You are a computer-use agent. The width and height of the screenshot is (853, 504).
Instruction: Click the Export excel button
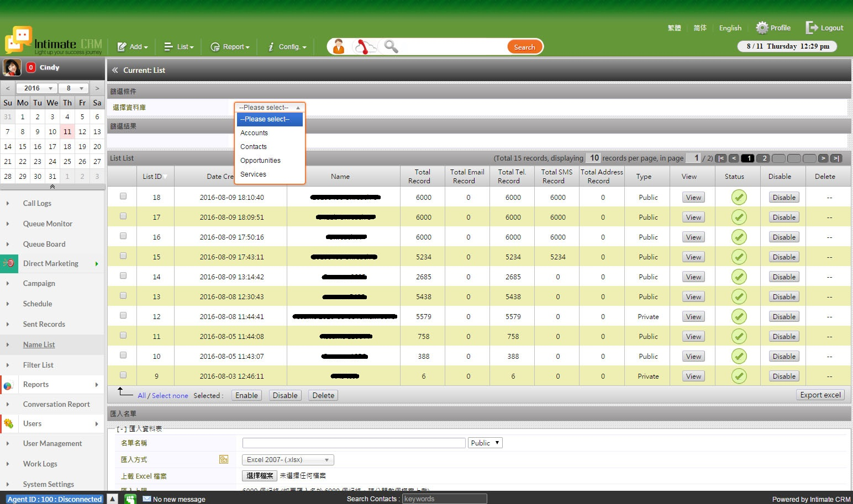click(820, 395)
